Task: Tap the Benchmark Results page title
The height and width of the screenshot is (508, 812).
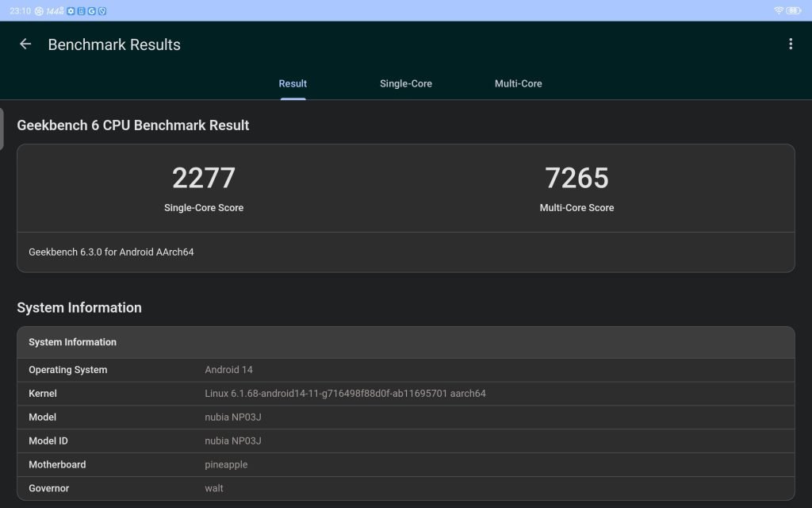Action: [114, 44]
